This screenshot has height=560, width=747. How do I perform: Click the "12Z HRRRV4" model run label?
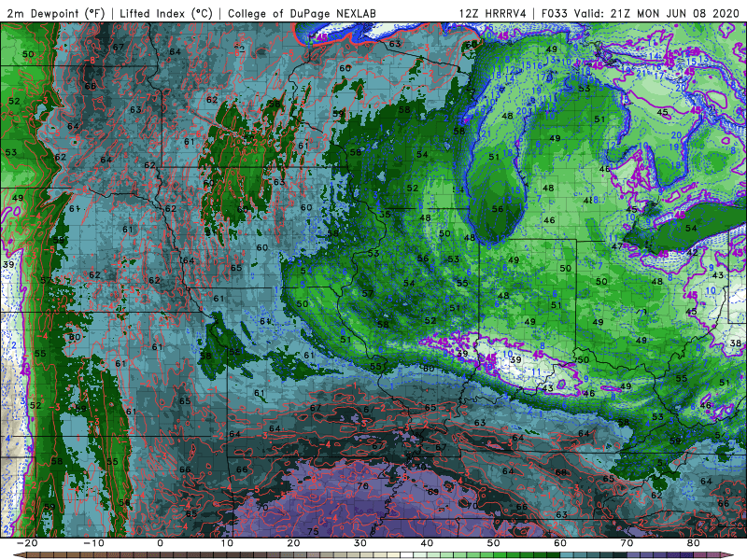pyautogui.click(x=493, y=13)
